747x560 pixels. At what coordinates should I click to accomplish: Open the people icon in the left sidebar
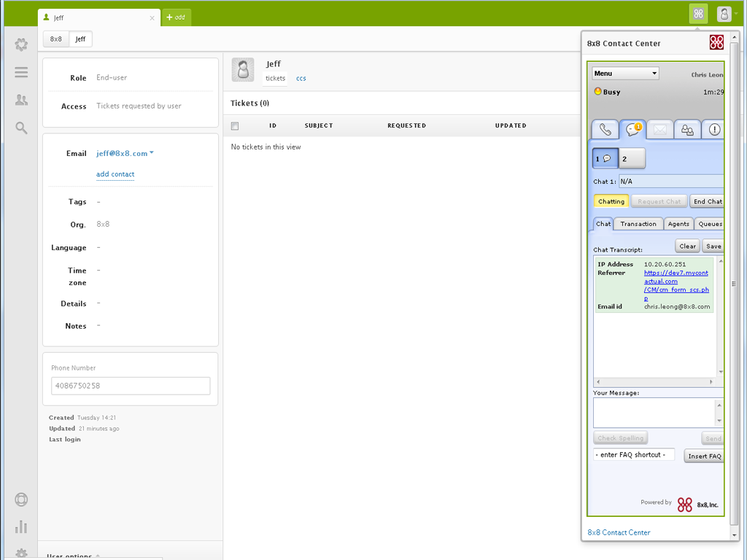point(21,100)
